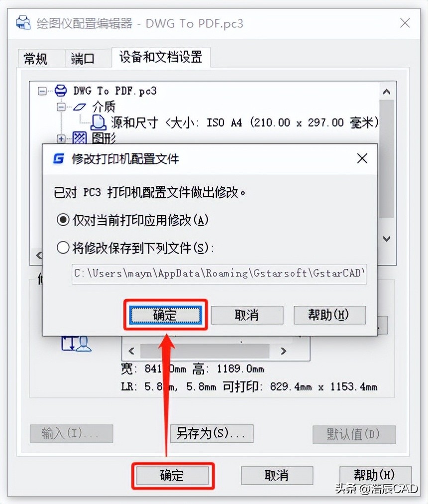Screen dimensions: 428x504
Task: Select 仅对当前打印应用修改(A) radio option
Action: click(x=63, y=220)
